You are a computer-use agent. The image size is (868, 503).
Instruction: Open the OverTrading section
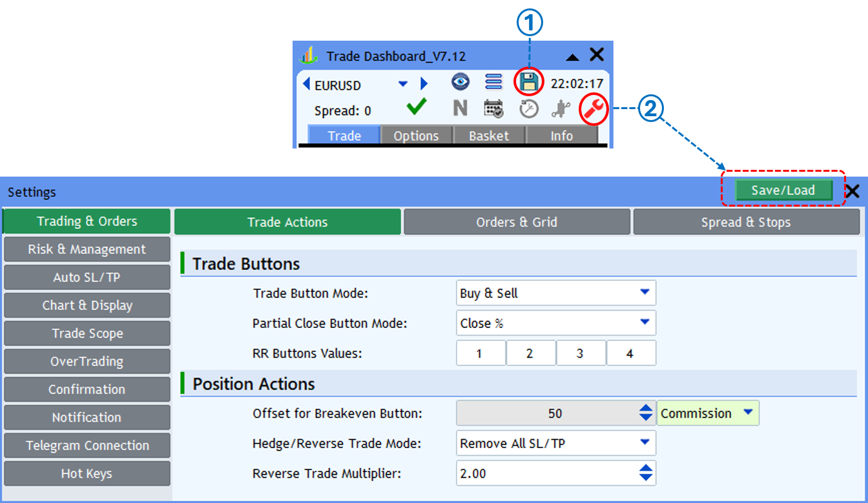coord(87,362)
